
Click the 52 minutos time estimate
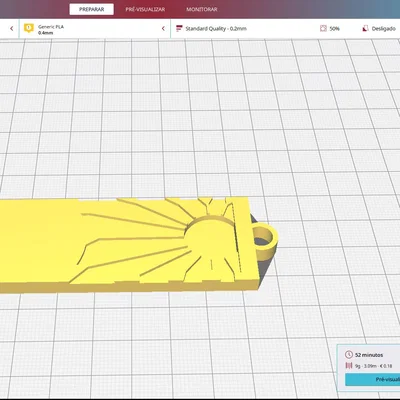(x=369, y=355)
